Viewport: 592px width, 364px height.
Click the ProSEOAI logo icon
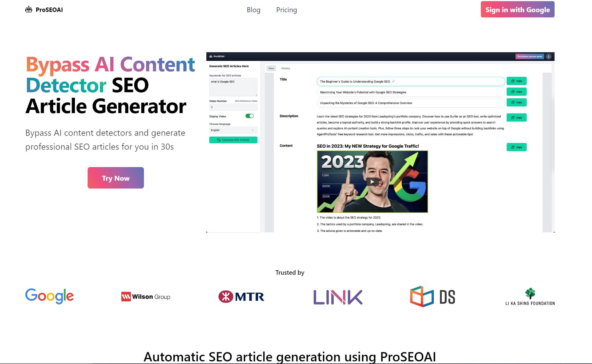click(x=28, y=9)
